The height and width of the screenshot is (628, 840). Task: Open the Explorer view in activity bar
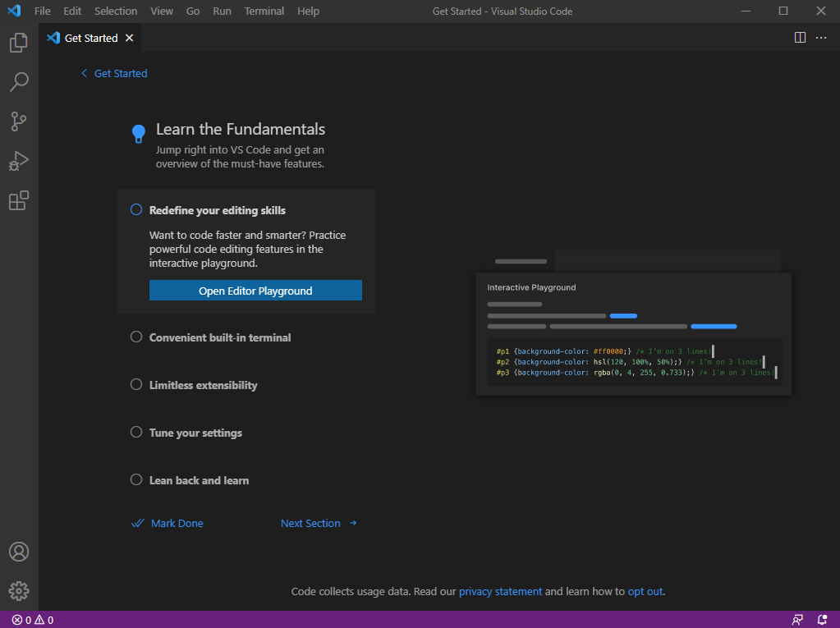pyautogui.click(x=19, y=43)
